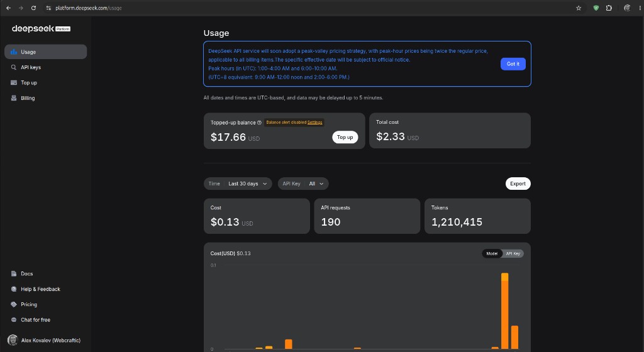Click the tallest orange chart bar
The height and width of the screenshot is (352, 644).
[505, 311]
